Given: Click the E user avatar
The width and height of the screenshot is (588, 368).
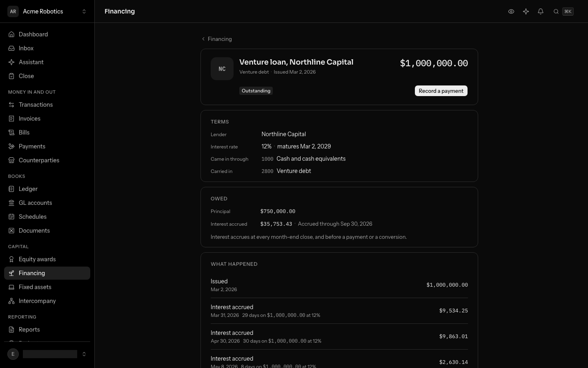Looking at the screenshot, I should click(13, 354).
